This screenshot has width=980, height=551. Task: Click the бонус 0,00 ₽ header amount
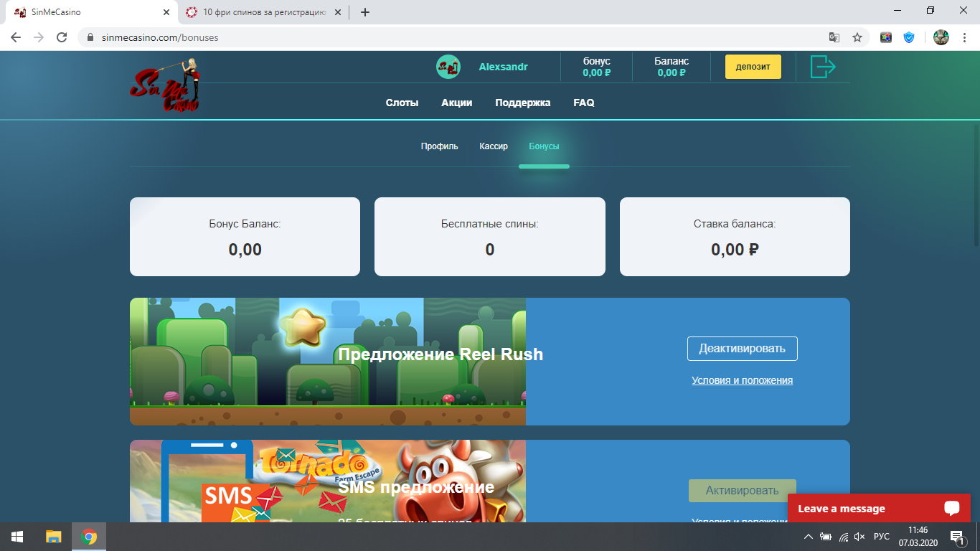coord(597,67)
